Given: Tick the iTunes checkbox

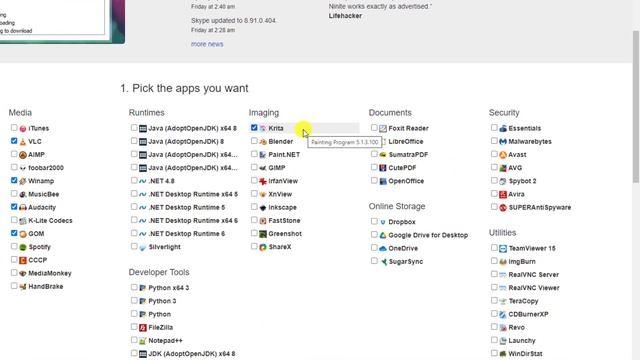Looking at the screenshot, I should (14, 128).
